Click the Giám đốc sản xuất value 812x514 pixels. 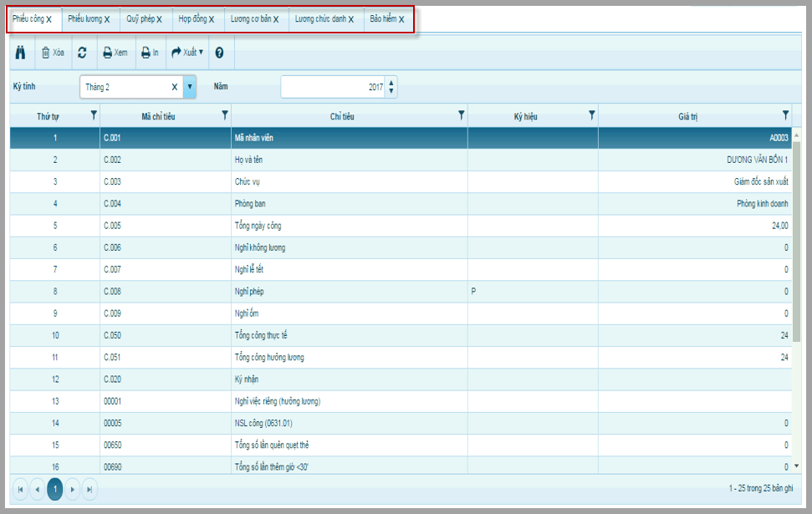click(x=761, y=181)
